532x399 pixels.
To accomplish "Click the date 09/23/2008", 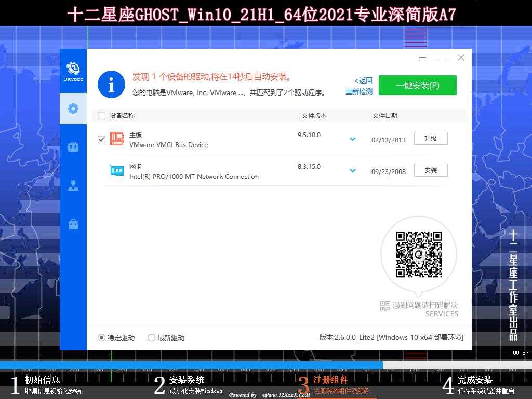I will 389,171.
